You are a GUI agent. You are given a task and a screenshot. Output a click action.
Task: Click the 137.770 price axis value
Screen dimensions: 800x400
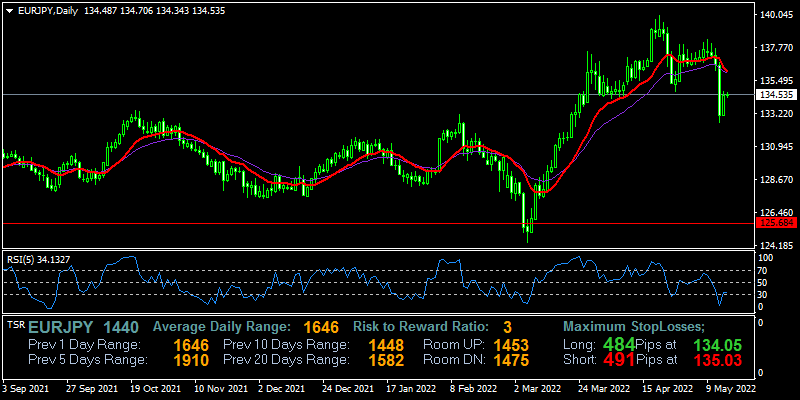click(776, 48)
